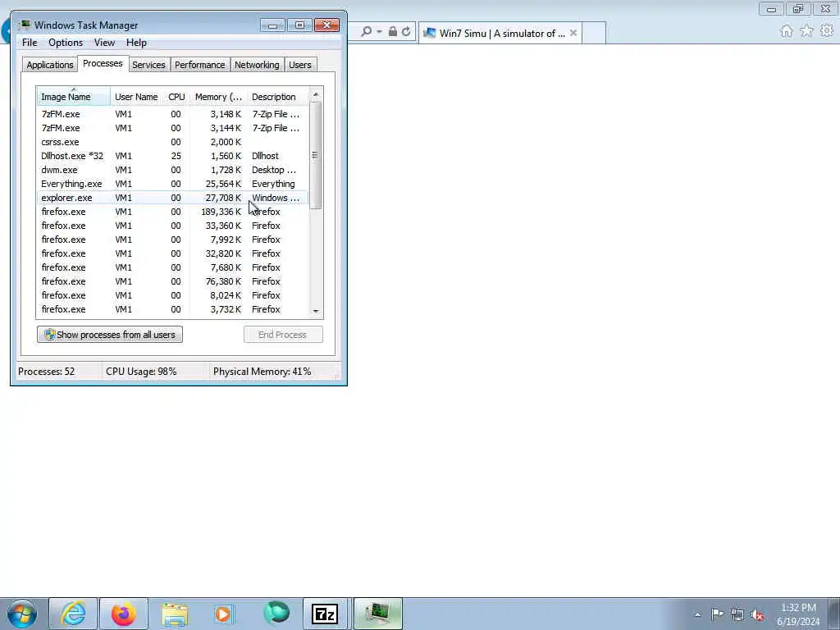This screenshot has width=840, height=630.
Task: Select the Dllhost.exe *32 process
Action: 172,156
